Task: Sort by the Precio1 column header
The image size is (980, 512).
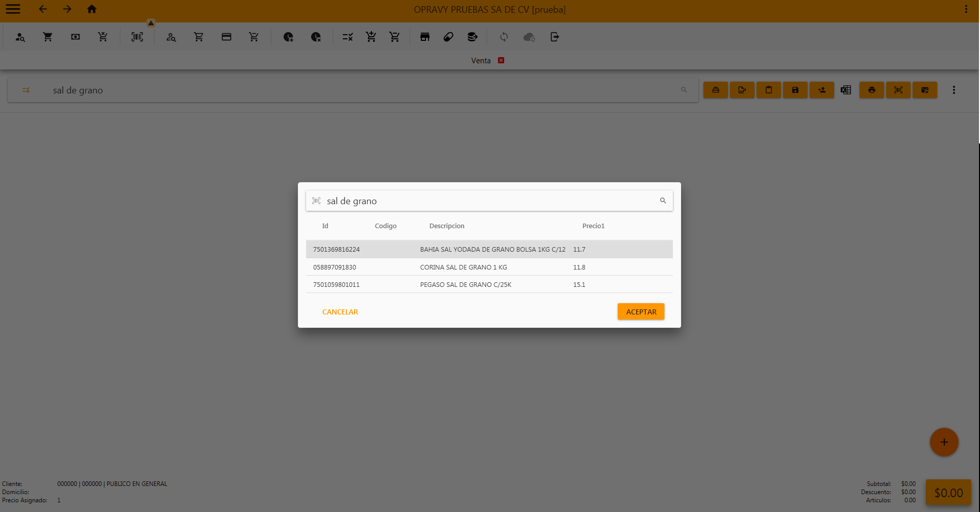Action: click(x=593, y=226)
